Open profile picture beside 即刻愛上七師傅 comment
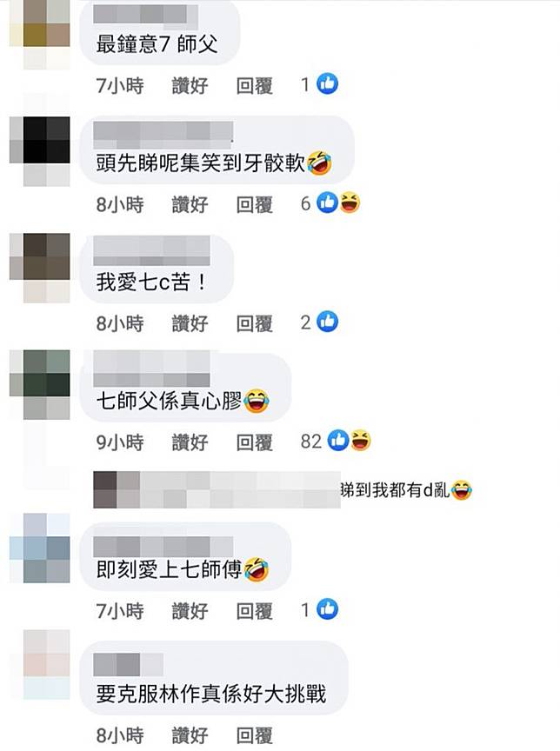 (x=40, y=548)
